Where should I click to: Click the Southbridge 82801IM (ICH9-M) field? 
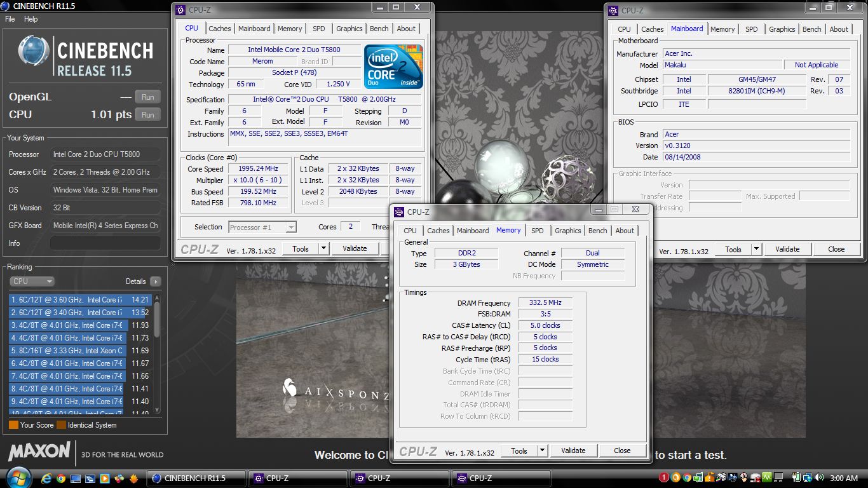757,91
